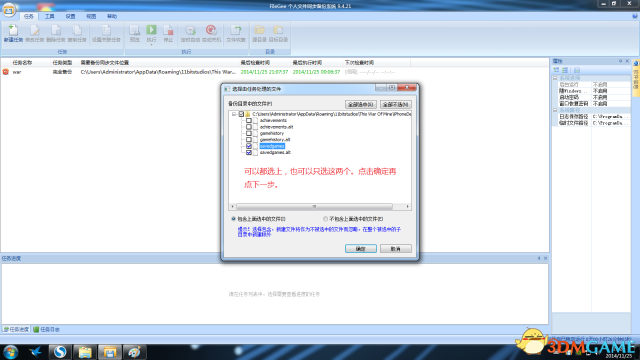
Task: Open dropdown arrow under Execute button
Action: (x=151, y=44)
